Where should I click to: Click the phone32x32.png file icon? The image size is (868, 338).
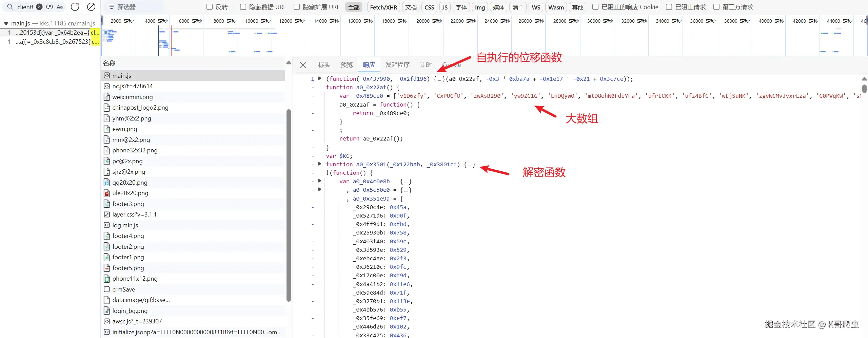point(106,150)
